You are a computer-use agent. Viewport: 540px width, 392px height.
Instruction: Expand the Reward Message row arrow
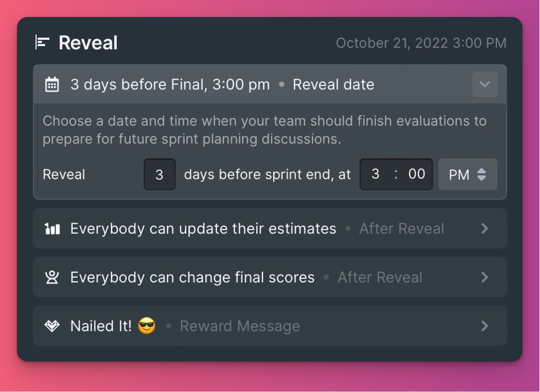(485, 326)
